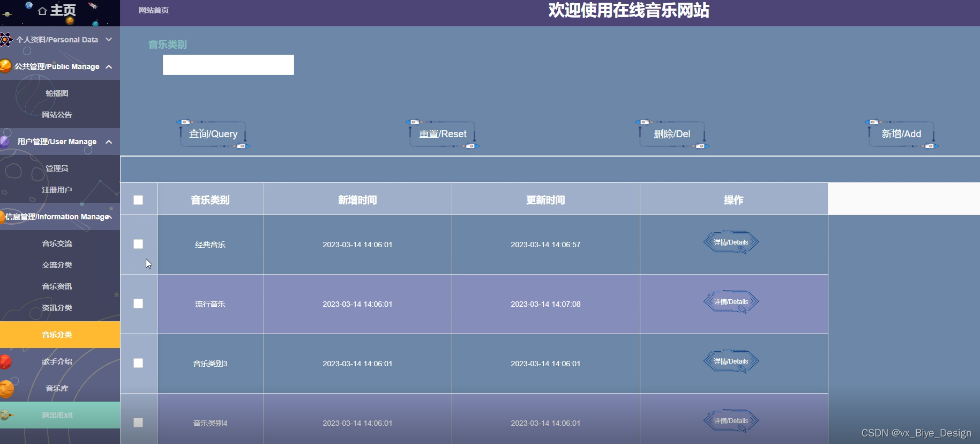This screenshot has width=980, height=444.
Task: Click the 经典音乐 cell
Action: pyautogui.click(x=210, y=245)
